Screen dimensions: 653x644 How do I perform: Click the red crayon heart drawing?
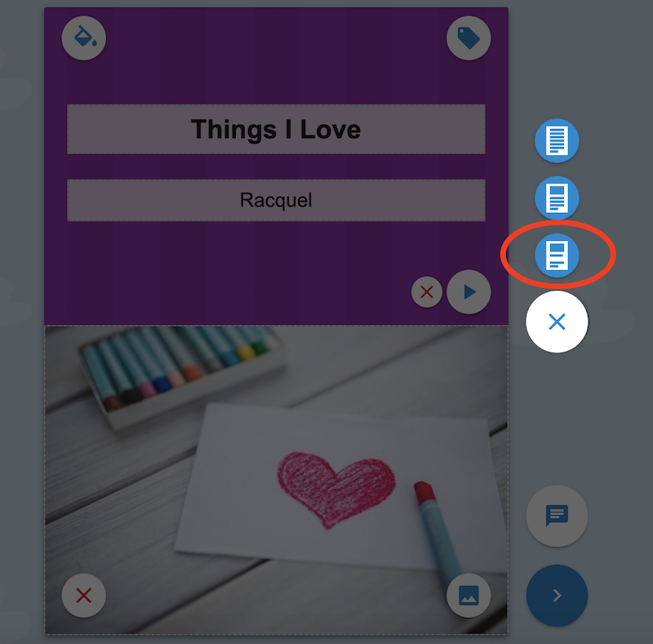(x=335, y=489)
